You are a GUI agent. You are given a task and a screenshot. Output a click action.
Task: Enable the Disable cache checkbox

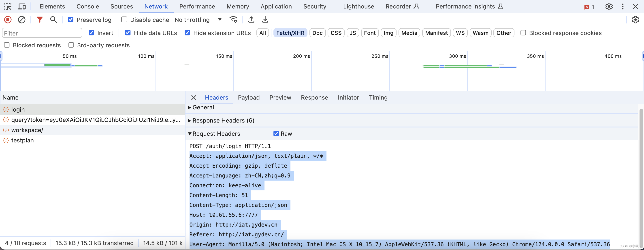(x=124, y=19)
